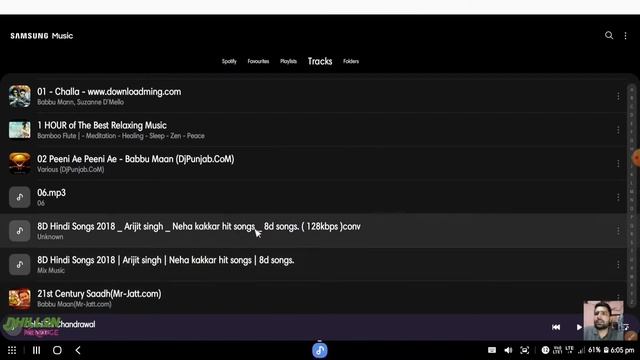This screenshot has width=640, height=360.
Task: Open options for 06.mp3 track
Action: 618,197
